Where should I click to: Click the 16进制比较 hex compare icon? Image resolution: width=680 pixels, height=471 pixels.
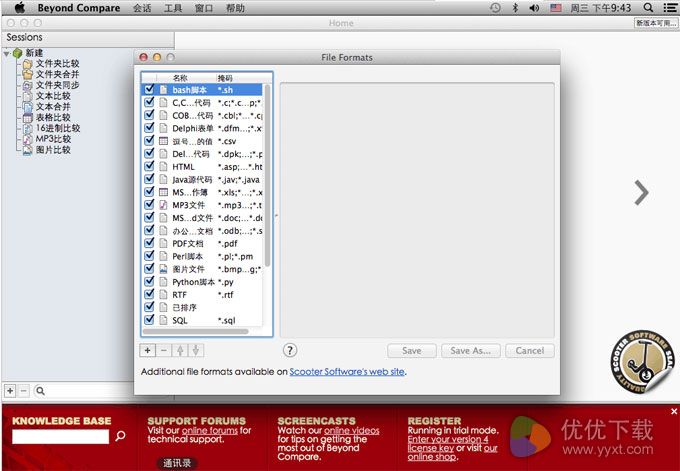click(28, 128)
